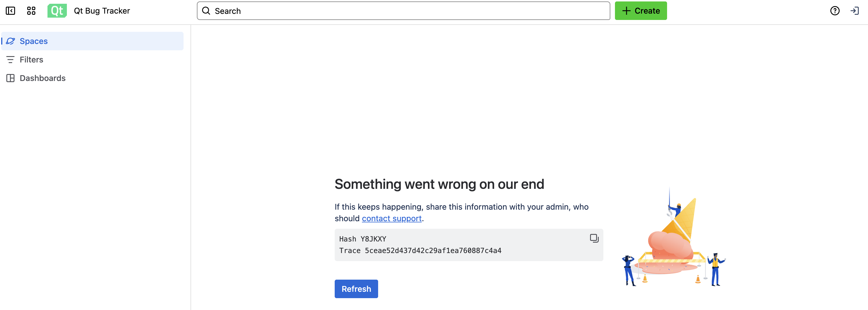Click the Trace ID text line
This screenshot has height=310, width=868.
[420, 250]
